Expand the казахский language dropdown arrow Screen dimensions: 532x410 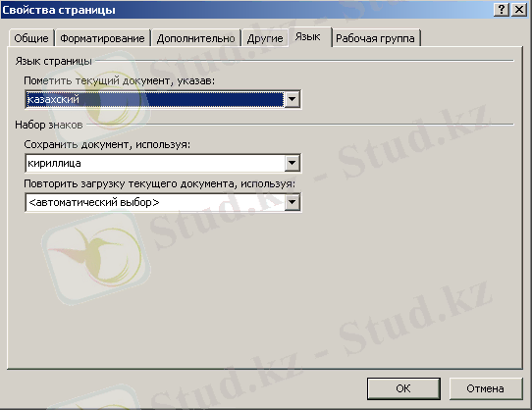click(x=292, y=99)
